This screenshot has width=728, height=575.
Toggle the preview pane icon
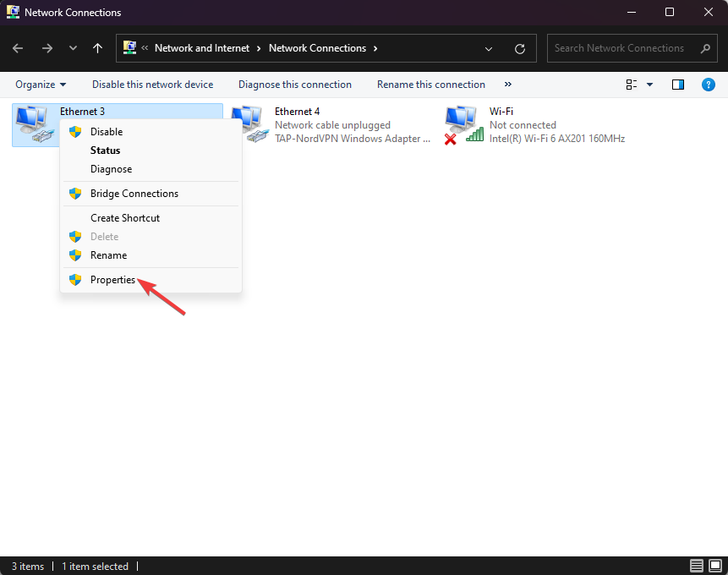tap(677, 85)
